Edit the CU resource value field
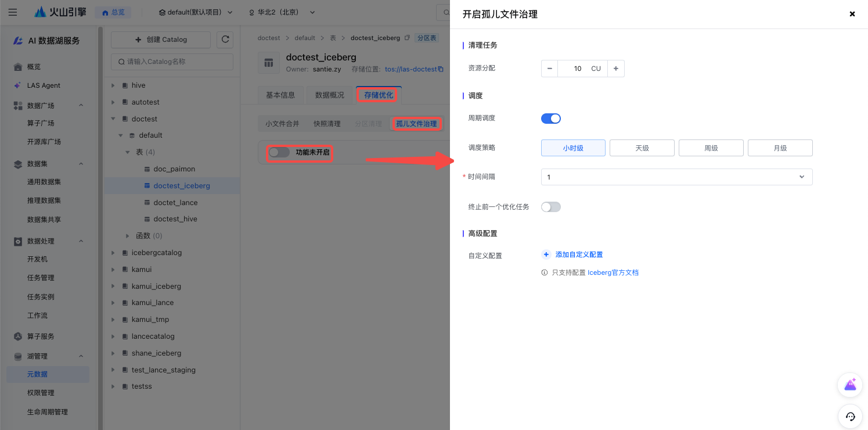The image size is (868, 430). click(582, 69)
